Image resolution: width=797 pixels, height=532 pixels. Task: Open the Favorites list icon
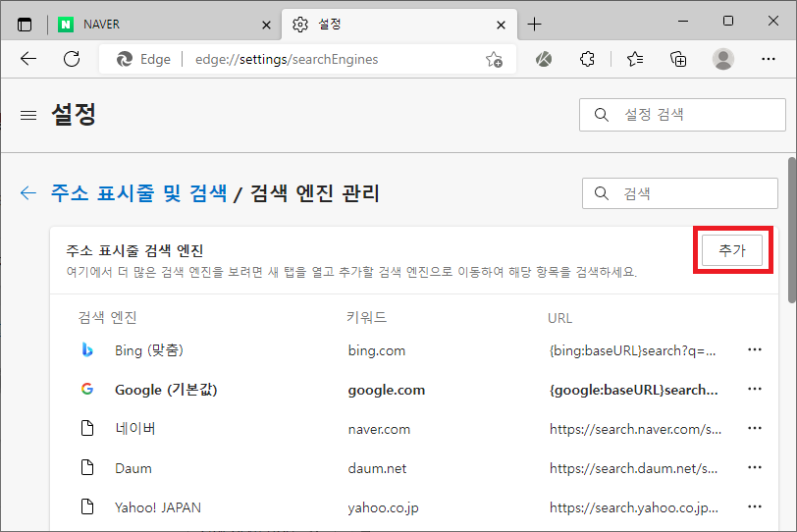635,60
